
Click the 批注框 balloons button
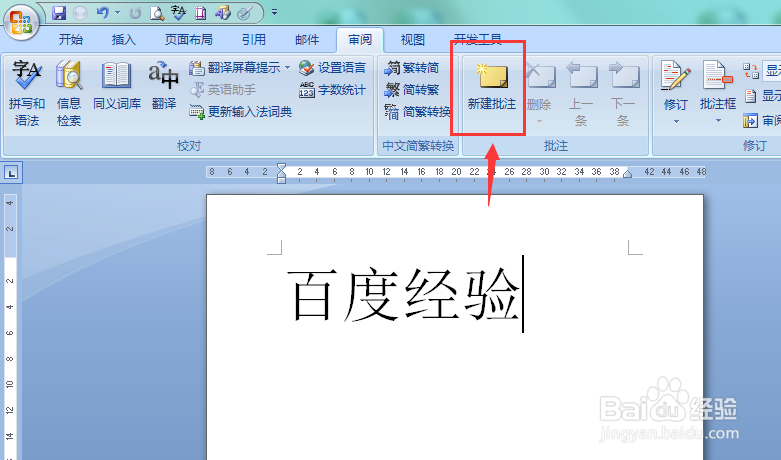[718, 85]
